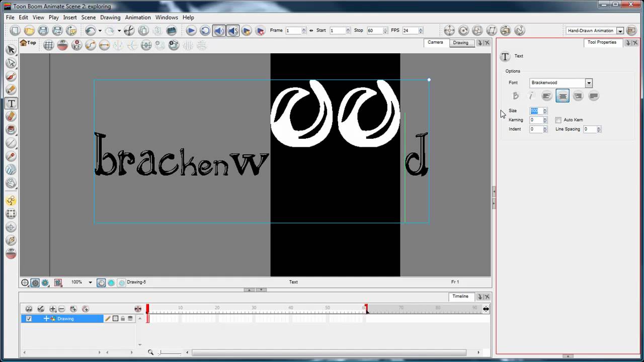The image size is (644, 362).
Task: Click the Cut scissors icon
Action: tap(129, 31)
